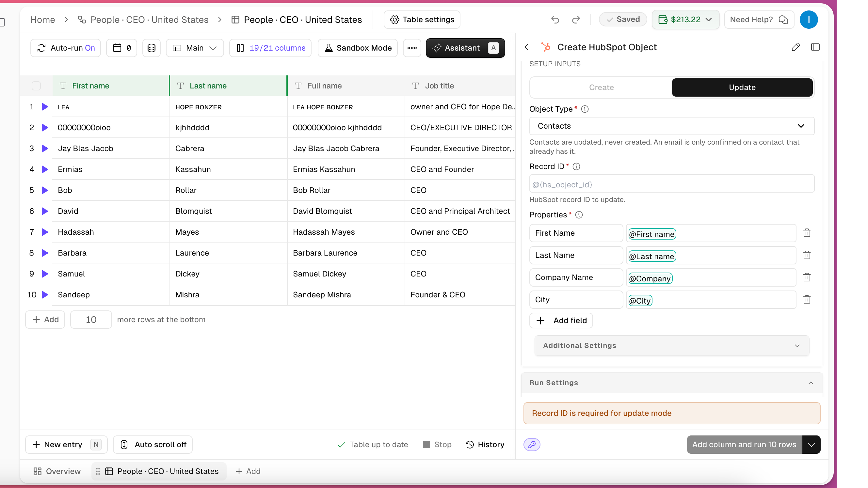
Task: Enable Sandbox Mode
Action: point(358,48)
